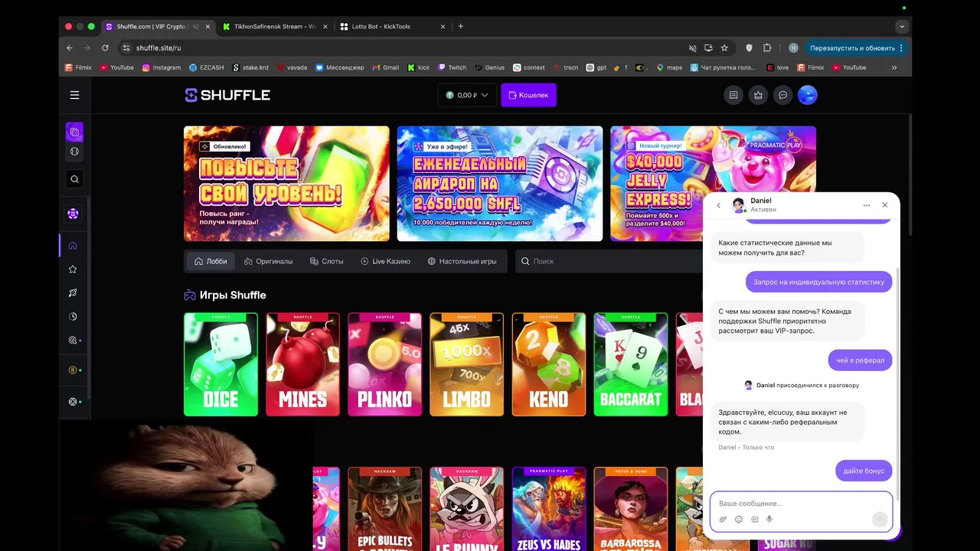Open the hamburger menu in the Shuffle sidebar
Screen dimensions: 980x551
(x=74, y=95)
